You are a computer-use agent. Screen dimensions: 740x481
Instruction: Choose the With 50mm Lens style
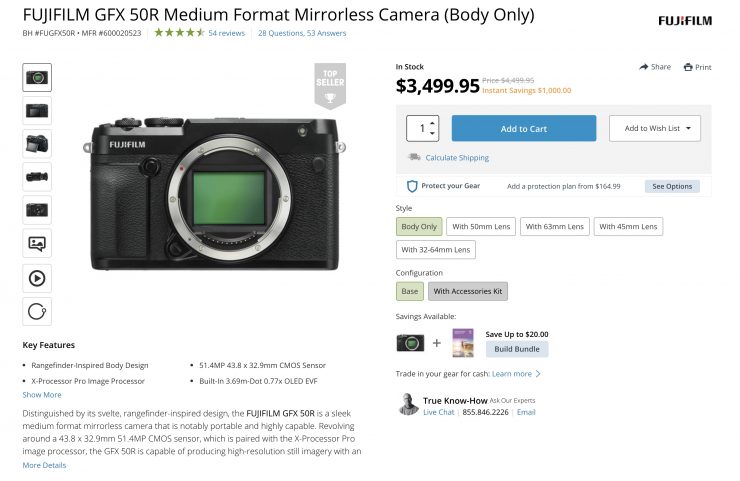479,227
